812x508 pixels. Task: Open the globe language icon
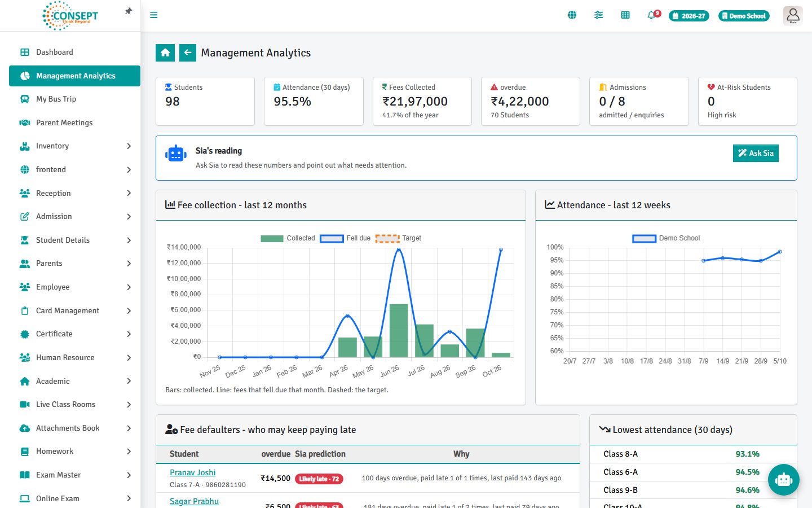point(572,15)
